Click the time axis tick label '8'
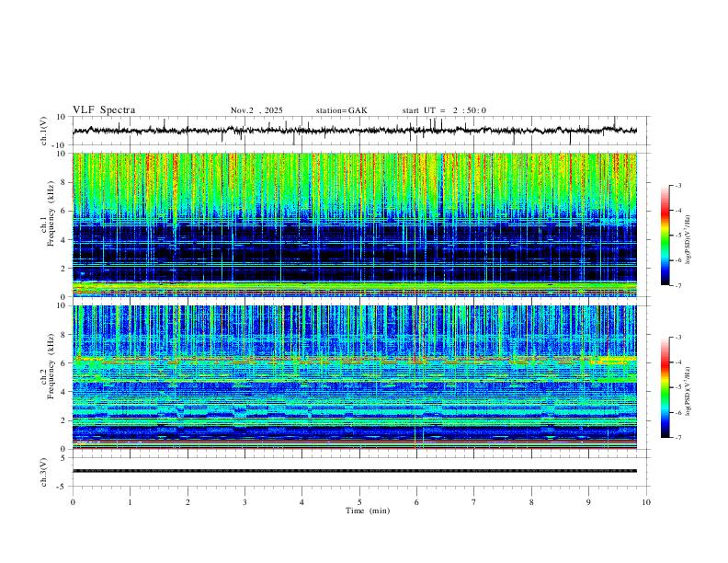Image resolution: width=728 pixels, height=563 pixels. coord(531,502)
